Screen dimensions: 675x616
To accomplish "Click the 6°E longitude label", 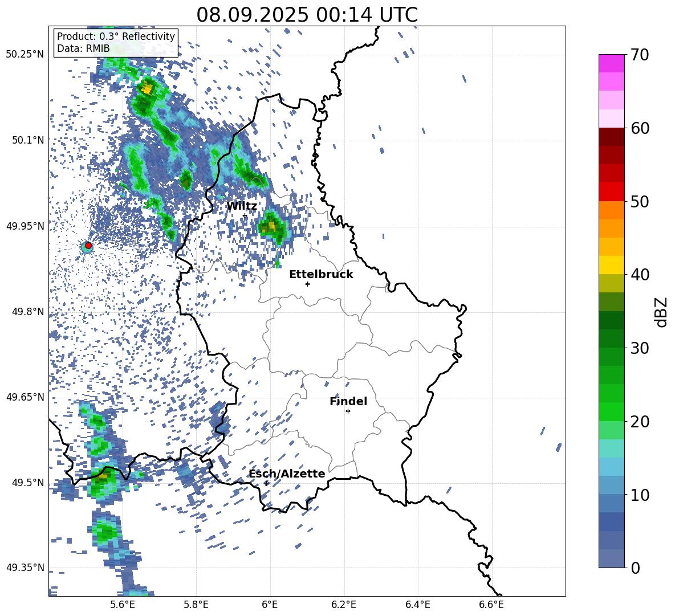I will 270,605.
